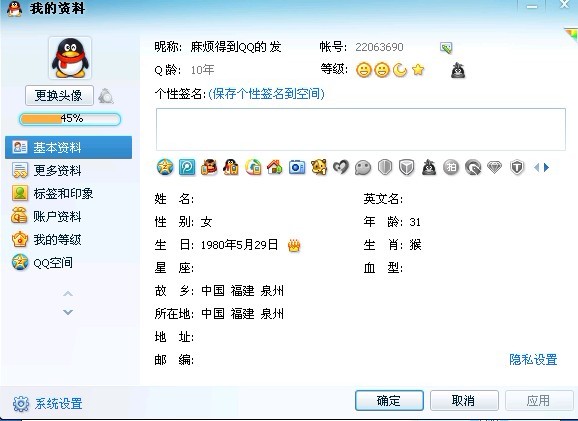The image size is (578, 421).
Task: Open the Tencent Weibo icon in service row
Action: [x=187, y=167]
